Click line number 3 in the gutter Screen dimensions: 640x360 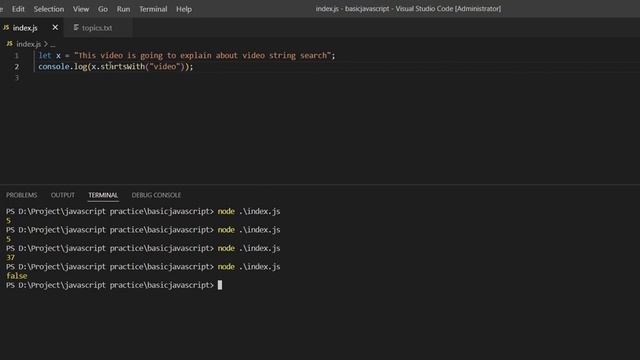click(17, 78)
